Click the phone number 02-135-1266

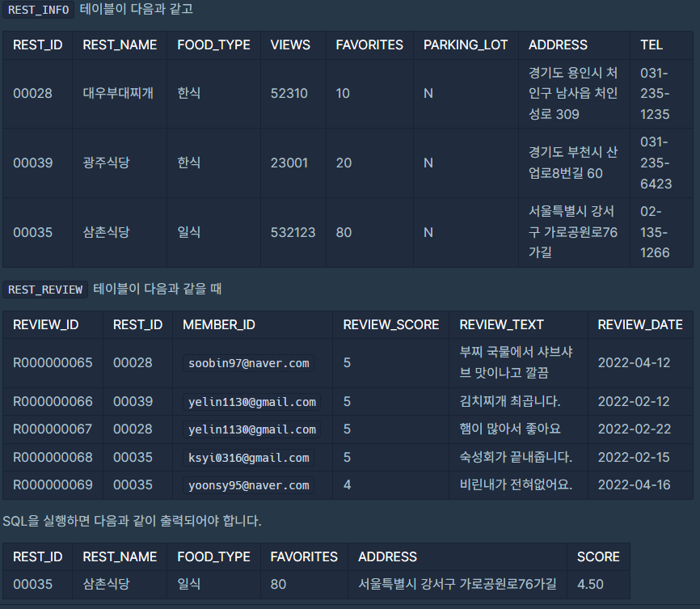pos(655,232)
